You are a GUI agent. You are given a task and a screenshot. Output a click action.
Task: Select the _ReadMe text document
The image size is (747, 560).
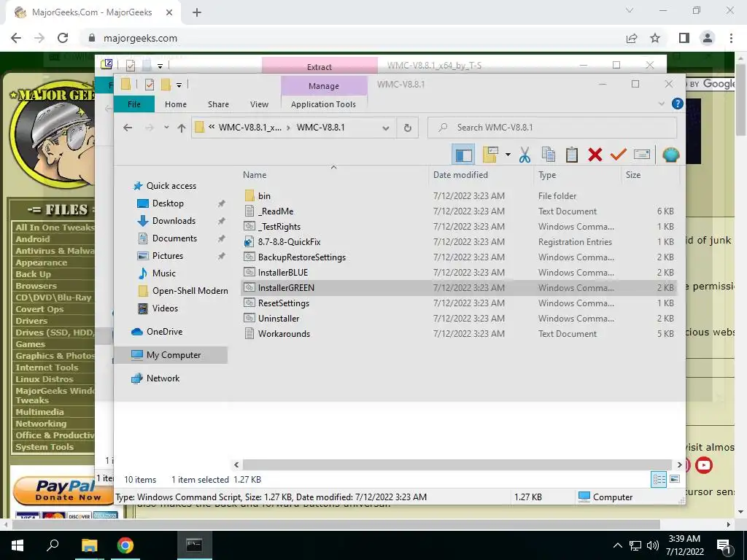click(x=275, y=211)
